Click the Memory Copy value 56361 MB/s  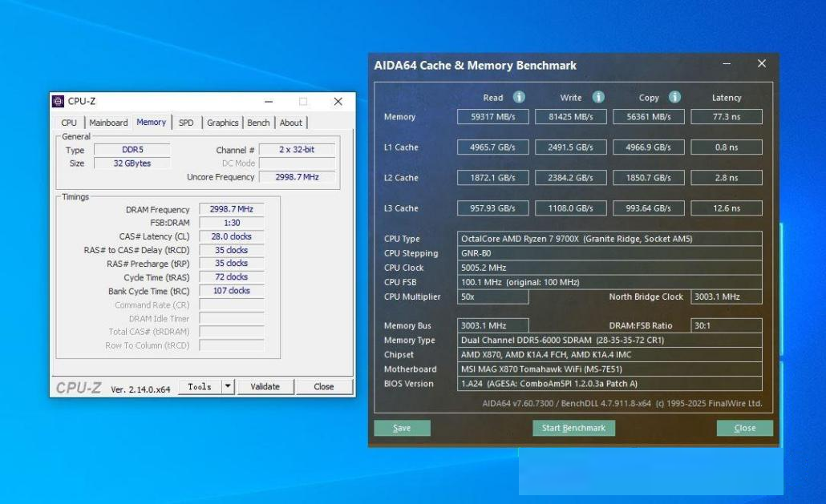click(x=649, y=117)
